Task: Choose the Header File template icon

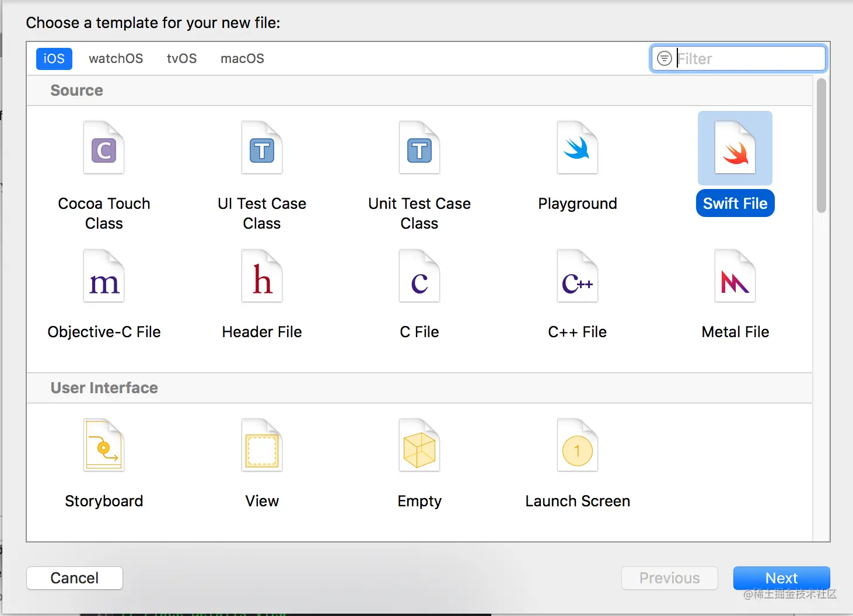Action: click(262, 276)
